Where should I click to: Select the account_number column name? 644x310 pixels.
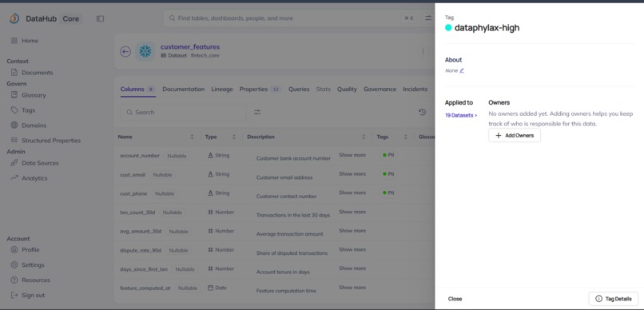coord(140,156)
